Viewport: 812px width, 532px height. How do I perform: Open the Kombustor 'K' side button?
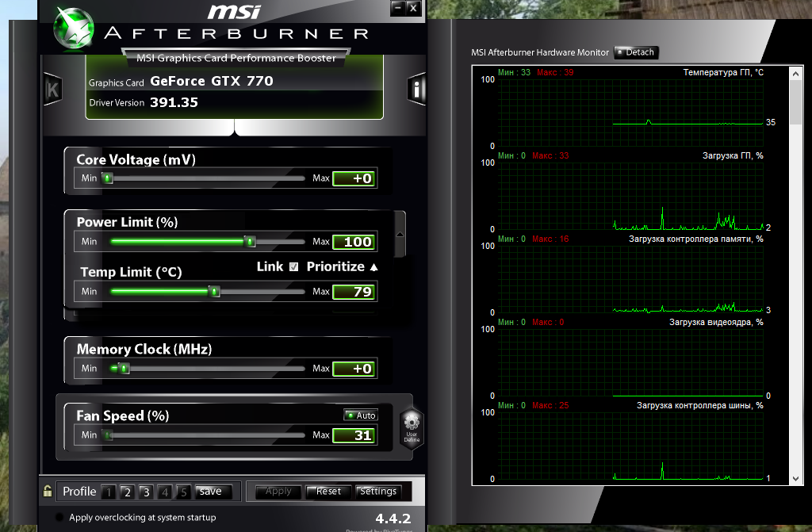coord(53,90)
